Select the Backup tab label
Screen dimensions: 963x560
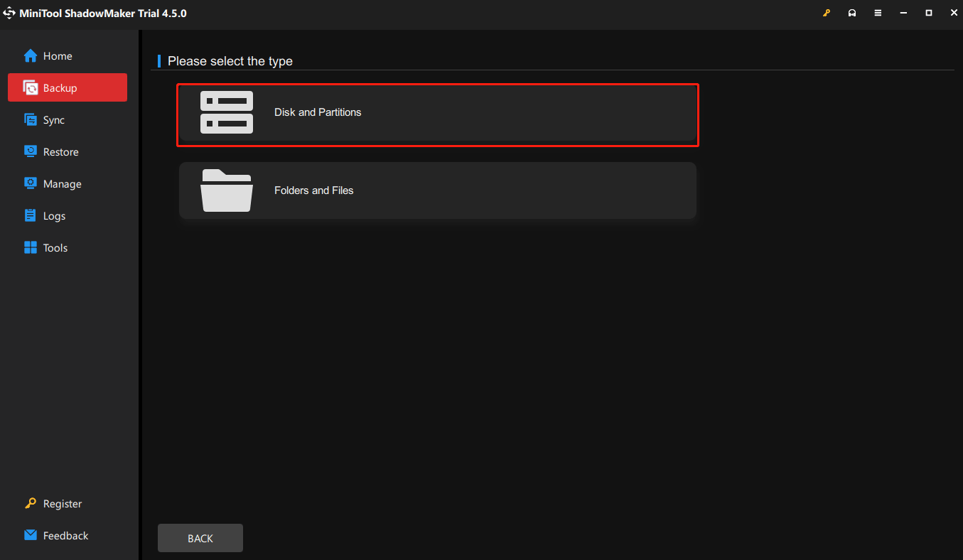coord(60,88)
